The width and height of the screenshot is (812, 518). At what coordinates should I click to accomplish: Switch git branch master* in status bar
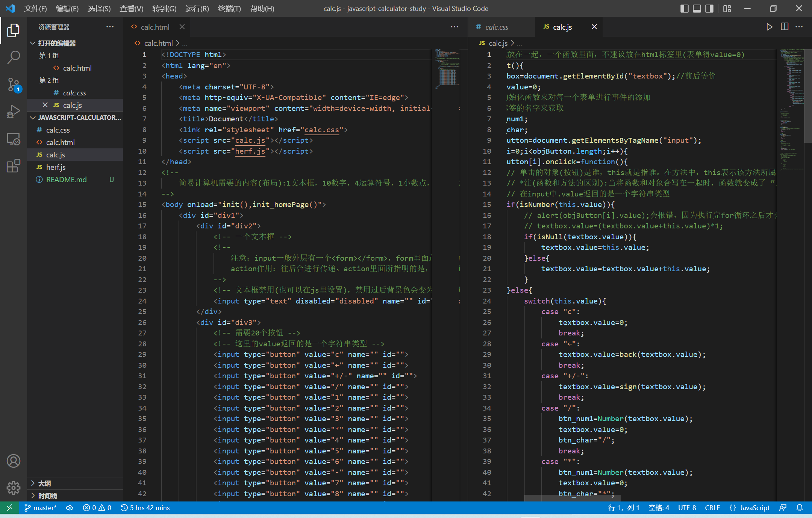(41, 508)
